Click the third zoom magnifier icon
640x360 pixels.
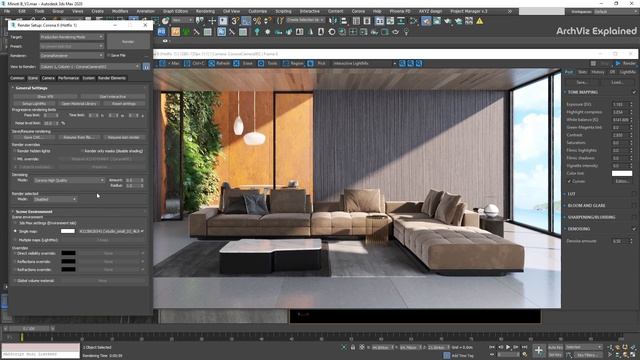click(419, 63)
